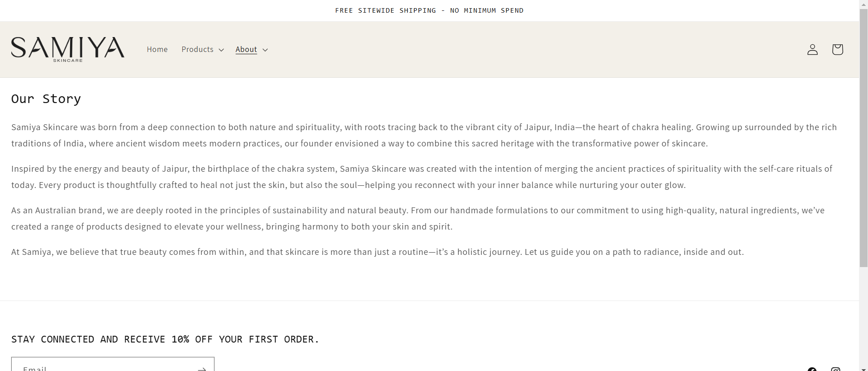Click the "Stay connected" newsletter heading
868x371 pixels.
coord(165,339)
